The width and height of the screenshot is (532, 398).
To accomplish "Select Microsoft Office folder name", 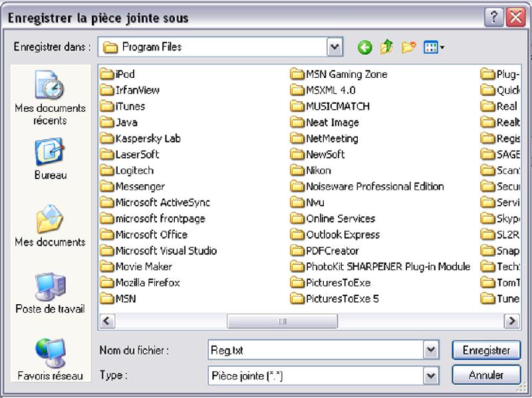I will pyautogui.click(x=152, y=234).
